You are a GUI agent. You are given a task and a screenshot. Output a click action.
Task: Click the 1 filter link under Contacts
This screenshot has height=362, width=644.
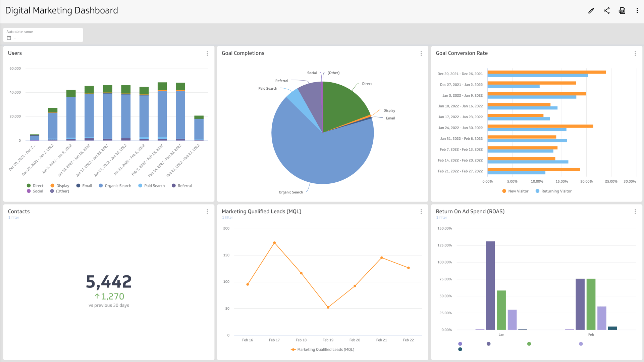pos(13,217)
